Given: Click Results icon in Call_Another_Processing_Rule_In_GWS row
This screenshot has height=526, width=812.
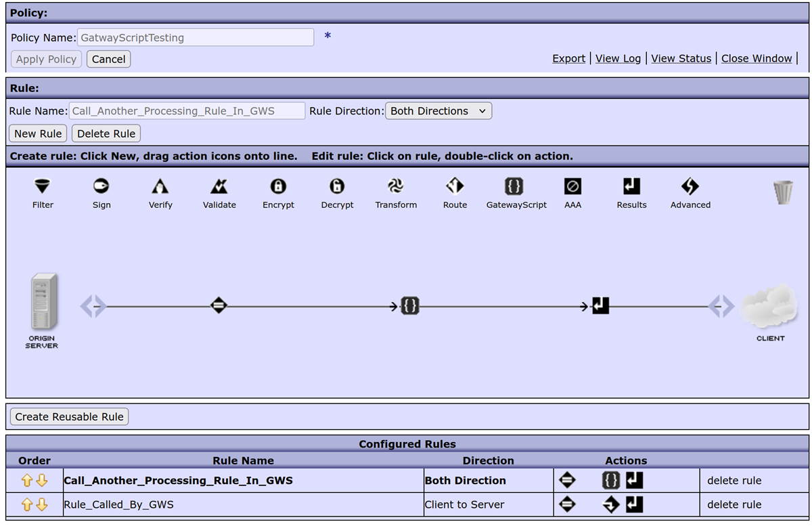Looking at the screenshot, I should tap(635, 481).
